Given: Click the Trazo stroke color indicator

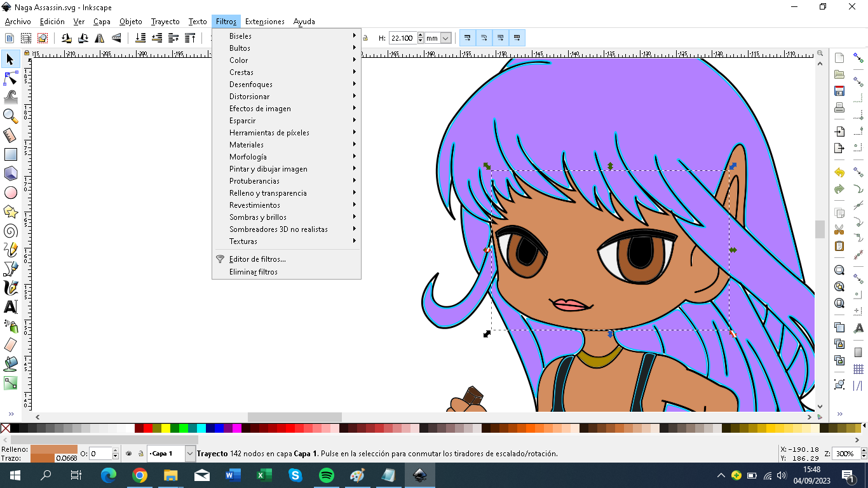Looking at the screenshot, I should point(43,457).
